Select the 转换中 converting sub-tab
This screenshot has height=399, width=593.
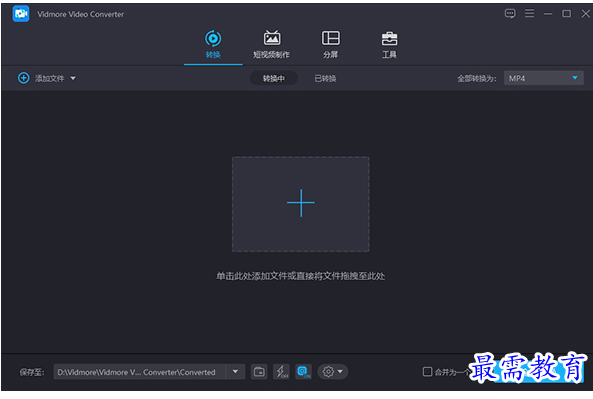pyautogui.click(x=274, y=78)
